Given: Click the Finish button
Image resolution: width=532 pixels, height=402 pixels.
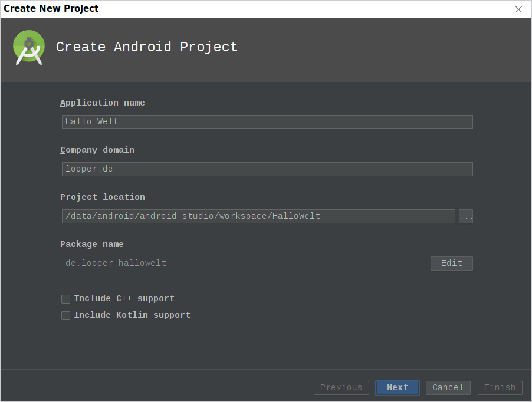Looking at the screenshot, I should tap(500, 388).
